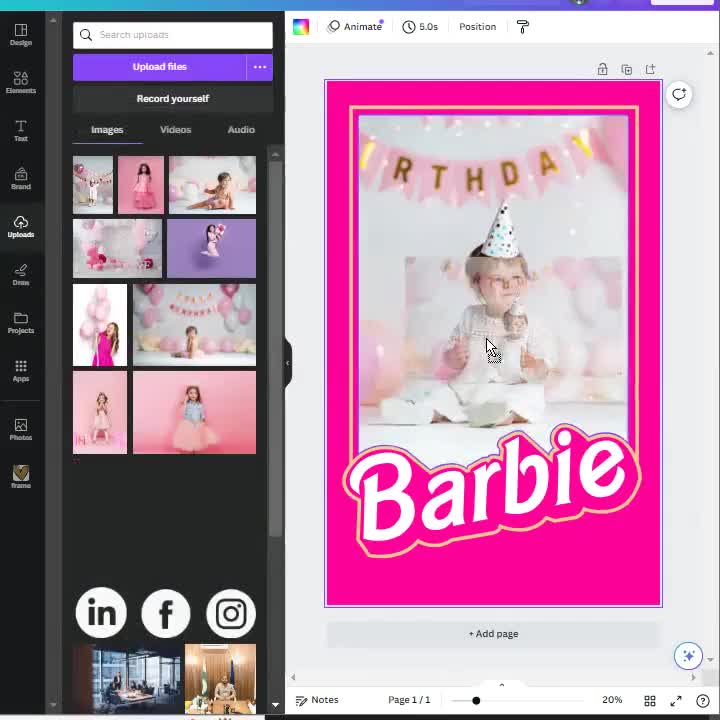Click the sidebar scroll up arrow

point(53,20)
